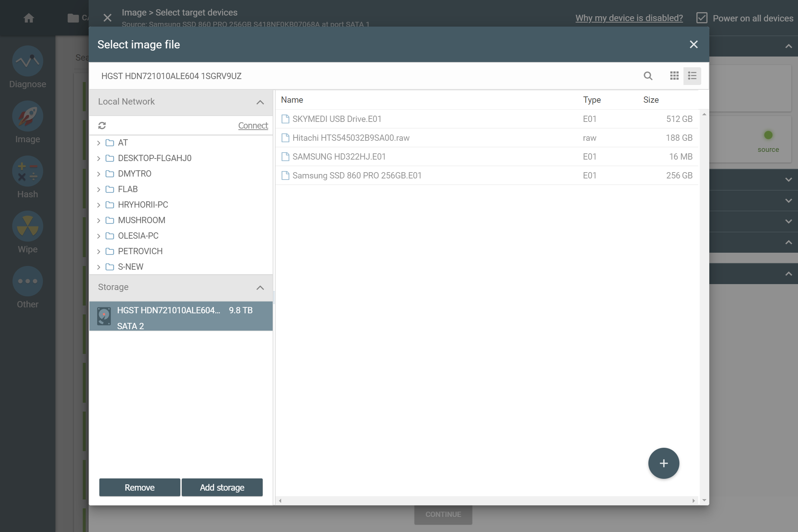Viewport: 798px width, 532px height.
Task: Click the HGST drive icon in Storage
Action: click(104, 316)
